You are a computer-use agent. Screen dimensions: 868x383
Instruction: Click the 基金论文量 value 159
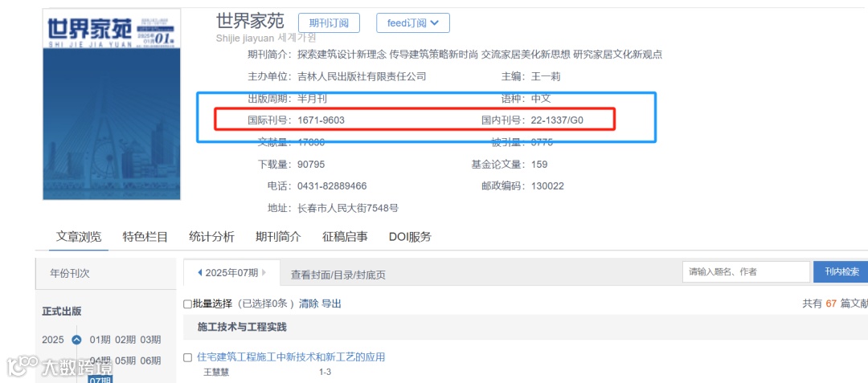point(539,164)
